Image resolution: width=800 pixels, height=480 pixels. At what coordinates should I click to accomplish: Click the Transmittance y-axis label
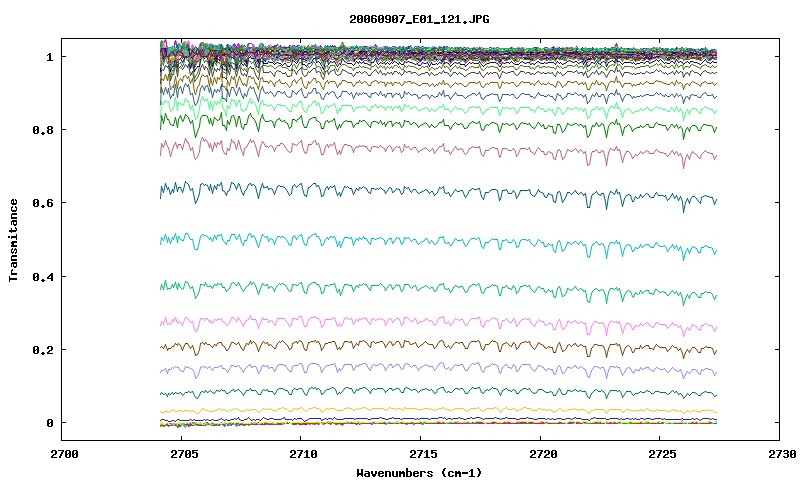(13, 240)
